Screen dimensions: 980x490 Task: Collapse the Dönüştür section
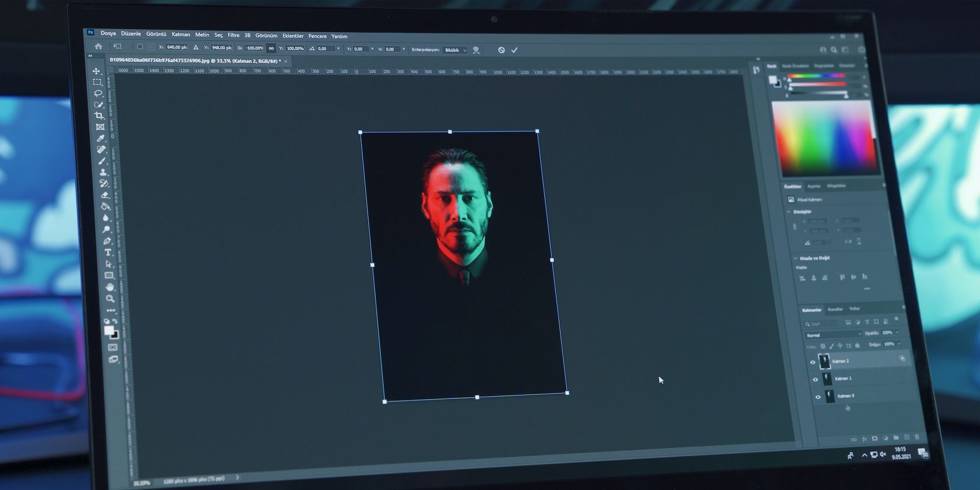[x=789, y=212]
